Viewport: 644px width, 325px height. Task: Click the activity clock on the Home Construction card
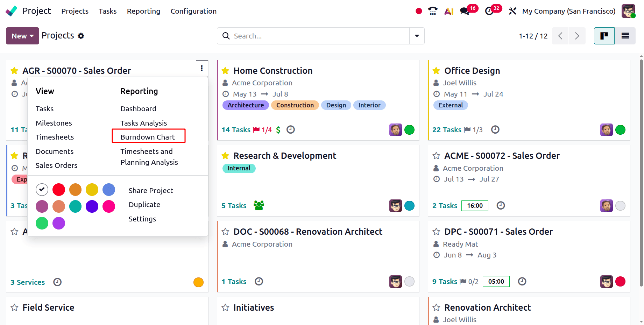[x=291, y=130]
